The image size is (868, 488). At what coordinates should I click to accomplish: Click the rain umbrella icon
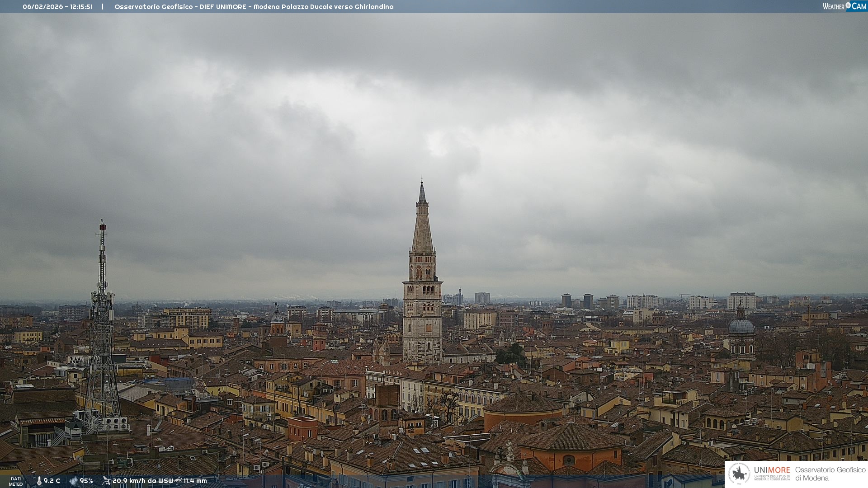(x=178, y=481)
